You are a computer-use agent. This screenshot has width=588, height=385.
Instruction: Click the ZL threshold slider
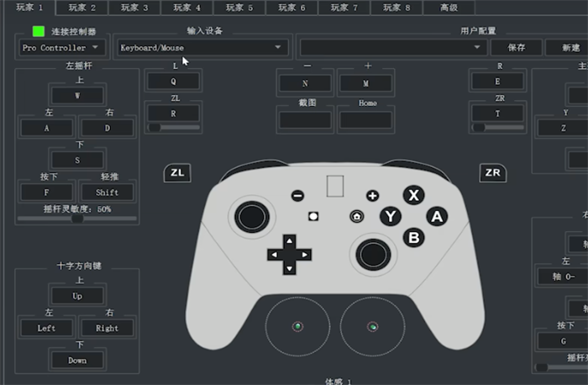173,128
